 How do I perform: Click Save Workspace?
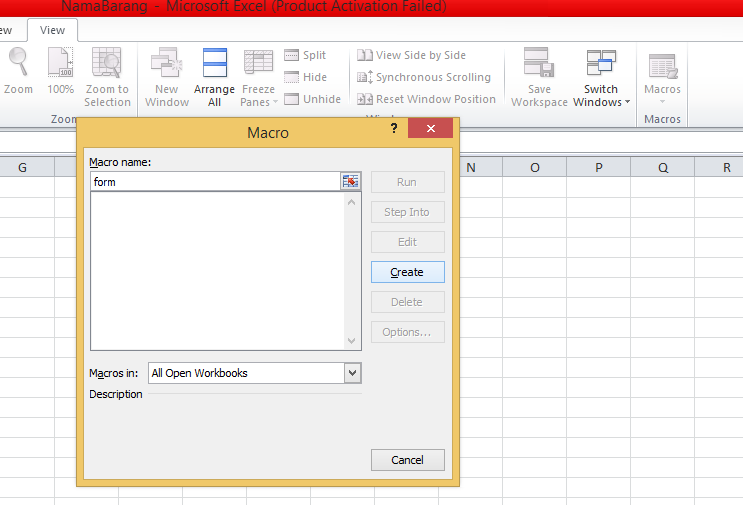(x=539, y=77)
